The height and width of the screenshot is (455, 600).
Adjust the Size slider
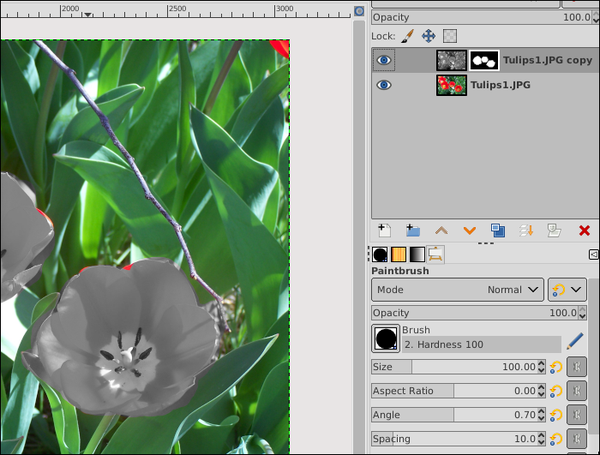(x=454, y=367)
